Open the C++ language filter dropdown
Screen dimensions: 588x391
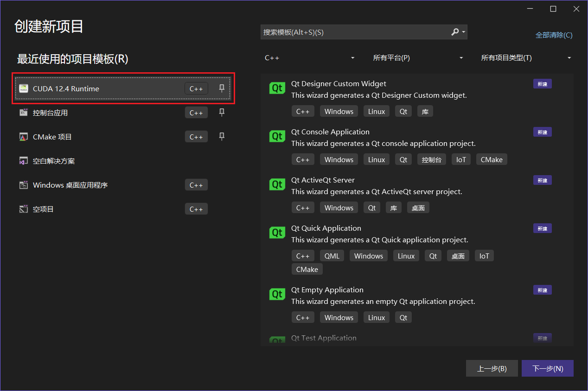point(309,58)
